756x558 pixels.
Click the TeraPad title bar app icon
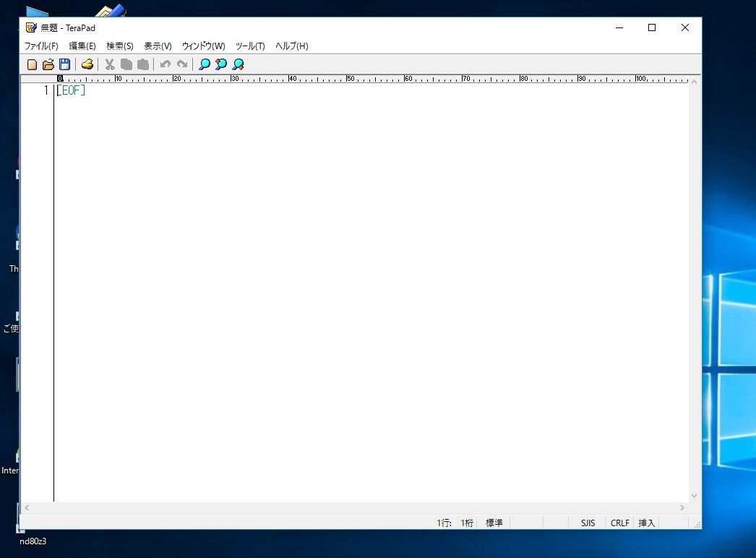pyautogui.click(x=31, y=27)
